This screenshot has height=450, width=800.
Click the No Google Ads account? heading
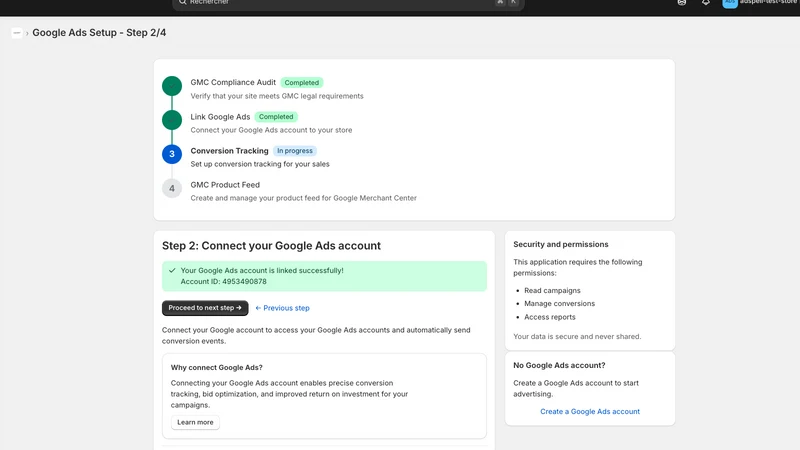point(559,365)
